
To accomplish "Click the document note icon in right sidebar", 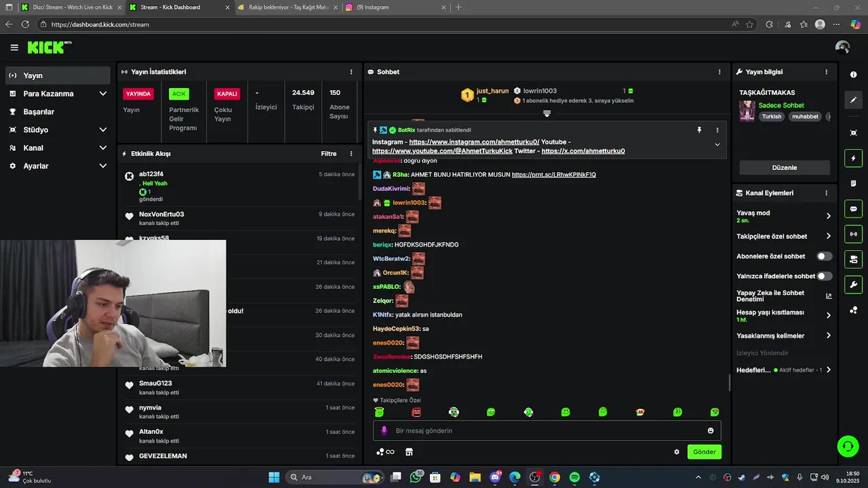I will (x=853, y=184).
